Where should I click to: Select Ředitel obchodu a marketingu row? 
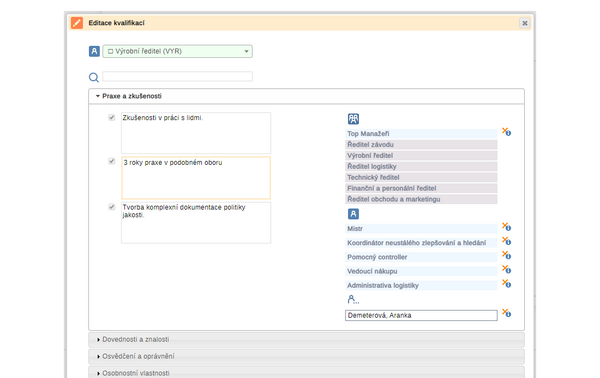pos(421,199)
